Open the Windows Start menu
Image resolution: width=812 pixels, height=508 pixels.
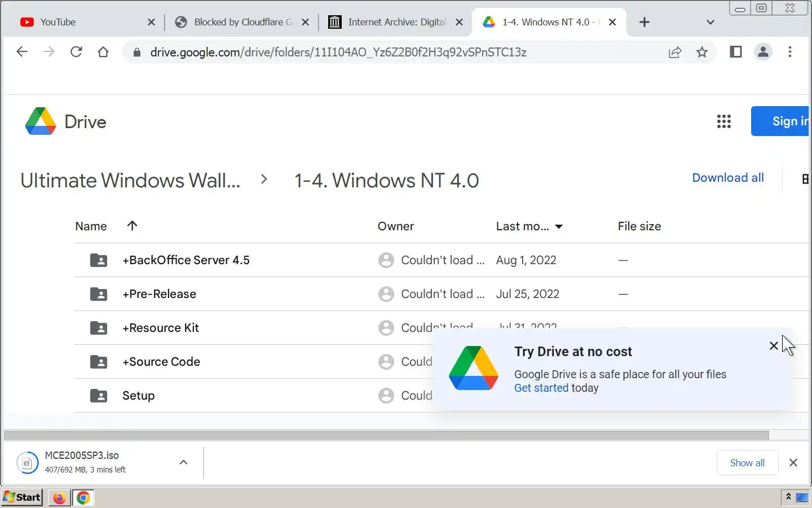pyautogui.click(x=22, y=497)
